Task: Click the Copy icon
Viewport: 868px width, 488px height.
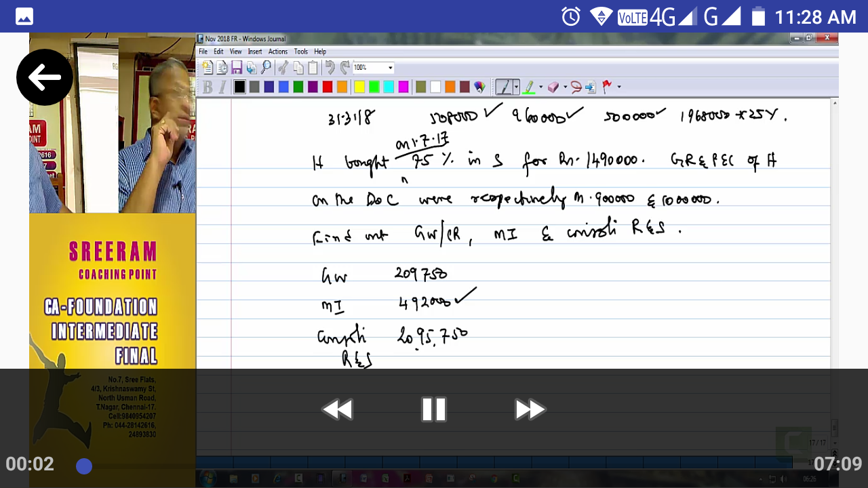Action: tap(298, 67)
